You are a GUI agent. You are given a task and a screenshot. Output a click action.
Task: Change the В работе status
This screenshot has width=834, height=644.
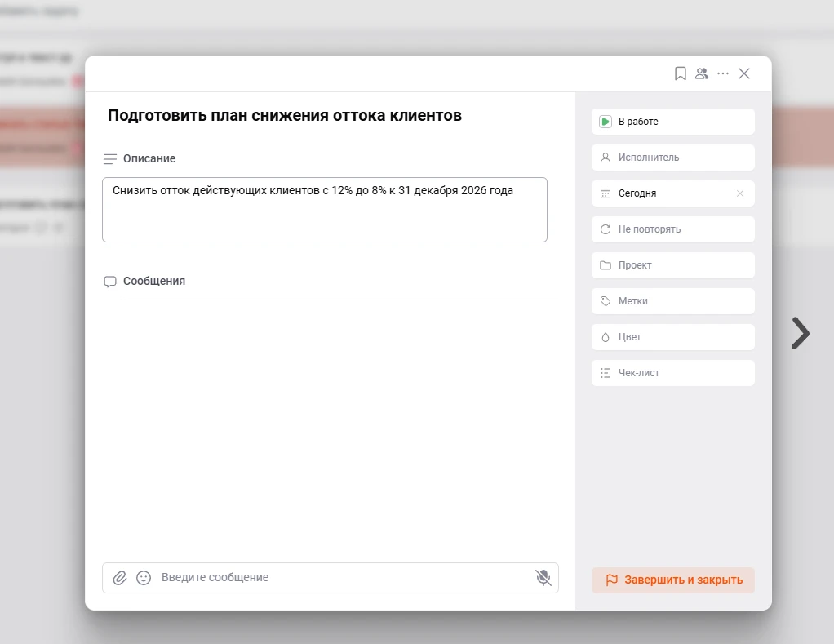click(x=672, y=122)
